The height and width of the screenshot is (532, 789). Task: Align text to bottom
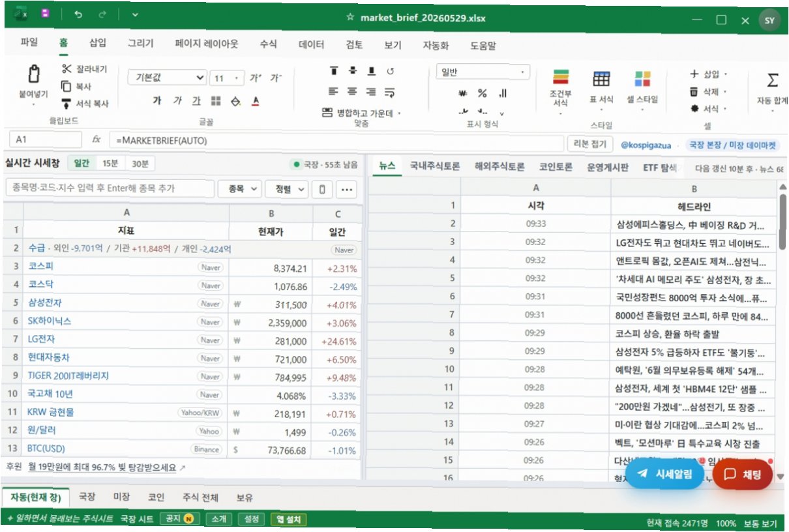point(372,70)
